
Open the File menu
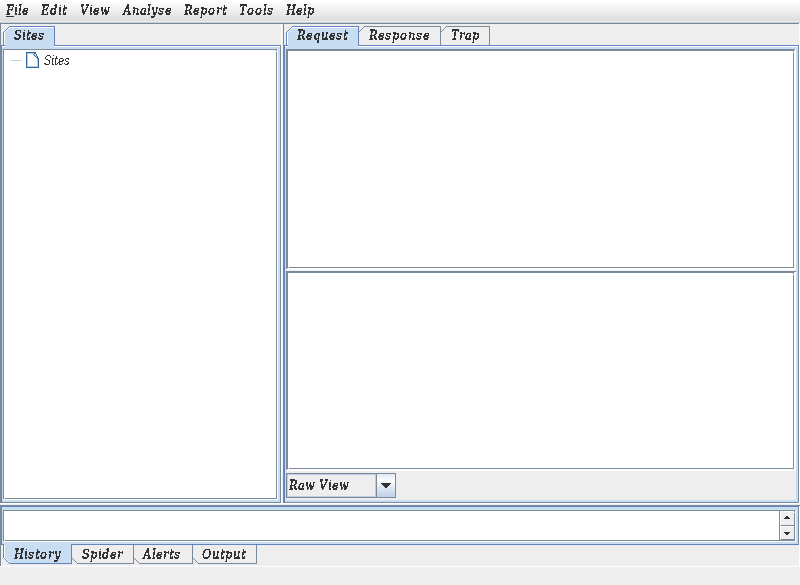pos(17,10)
